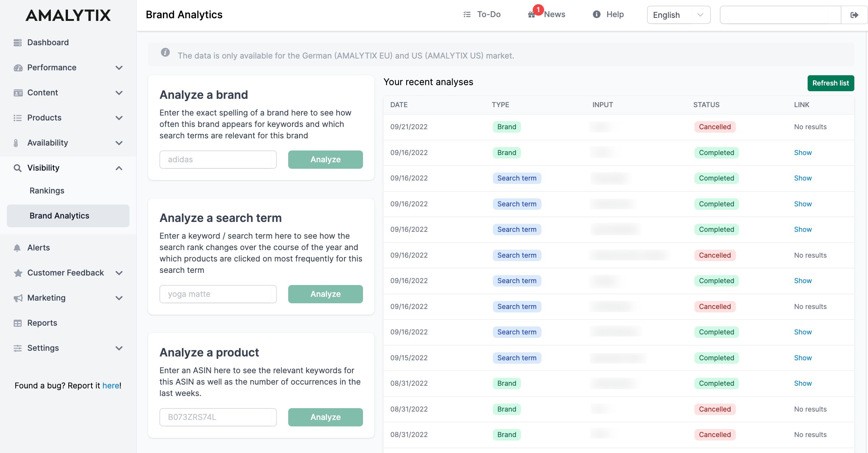Click the AMALYTIX logo
The height and width of the screenshot is (453, 868).
pos(68,15)
